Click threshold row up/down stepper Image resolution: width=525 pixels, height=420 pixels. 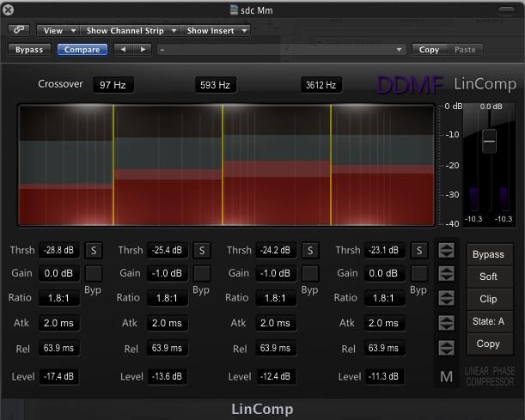click(446, 250)
